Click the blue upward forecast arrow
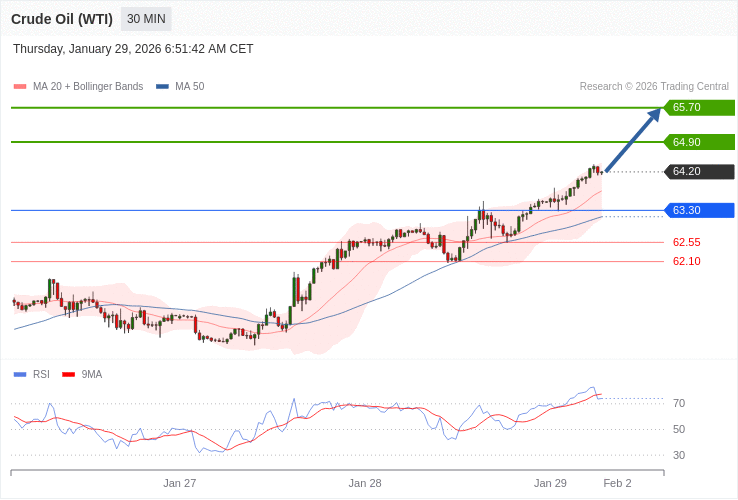738x500 pixels. [633, 141]
